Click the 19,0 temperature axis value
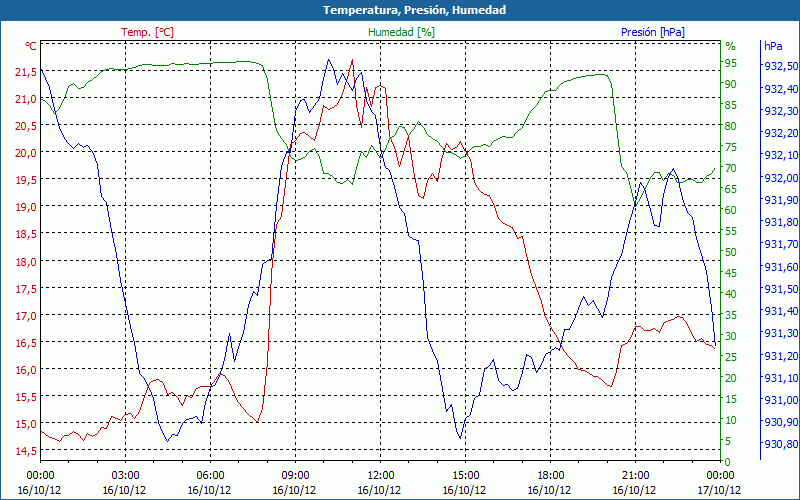This screenshot has height=500, width=800. tap(26, 207)
